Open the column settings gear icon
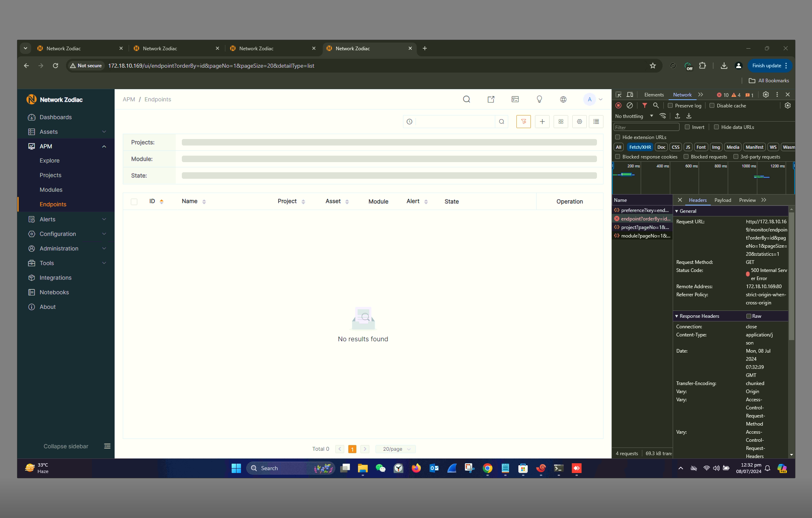 [x=579, y=122]
